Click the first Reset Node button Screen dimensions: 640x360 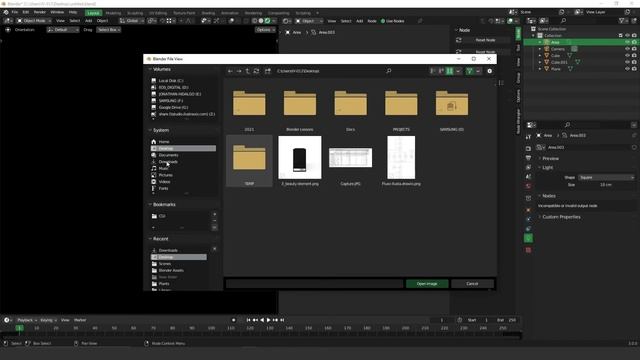click(485, 40)
